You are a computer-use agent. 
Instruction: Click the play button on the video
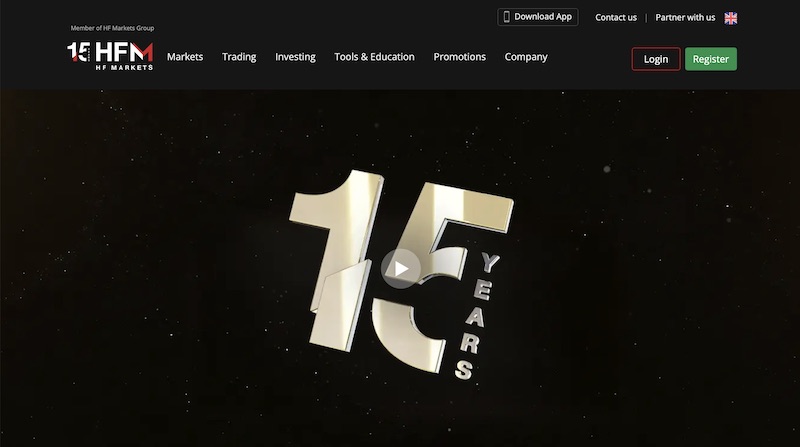(x=400, y=268)
